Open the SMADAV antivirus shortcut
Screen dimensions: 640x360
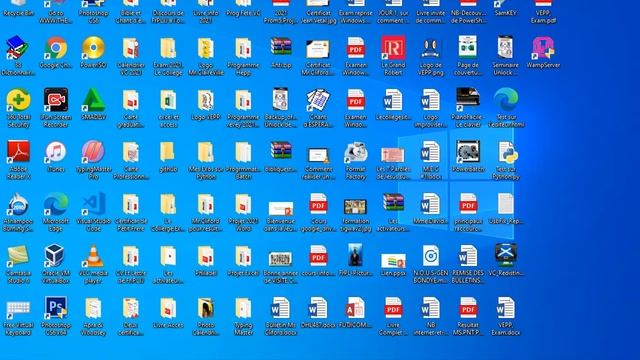pyautogui.click(x=93, y=100)
